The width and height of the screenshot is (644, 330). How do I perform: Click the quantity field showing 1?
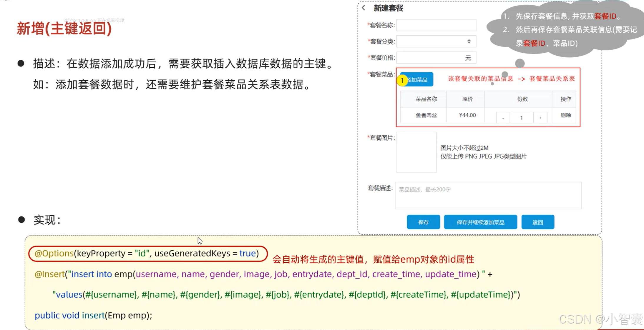[522, 117]
